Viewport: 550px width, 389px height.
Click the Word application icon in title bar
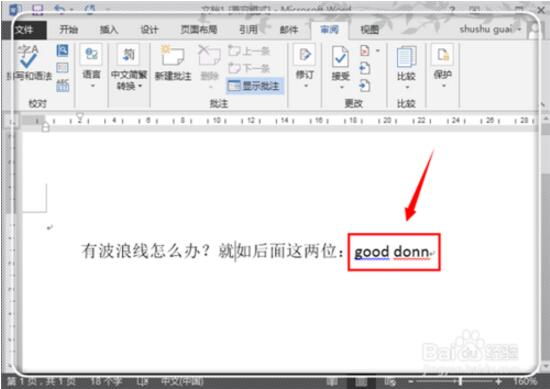[15, 9]
